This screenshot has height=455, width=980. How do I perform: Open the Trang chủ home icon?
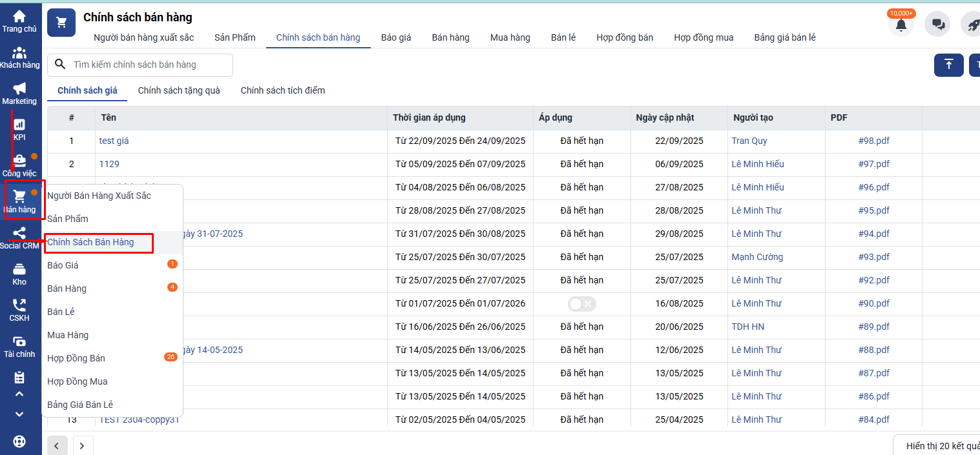pyautogui.click(x=19, y=21)
